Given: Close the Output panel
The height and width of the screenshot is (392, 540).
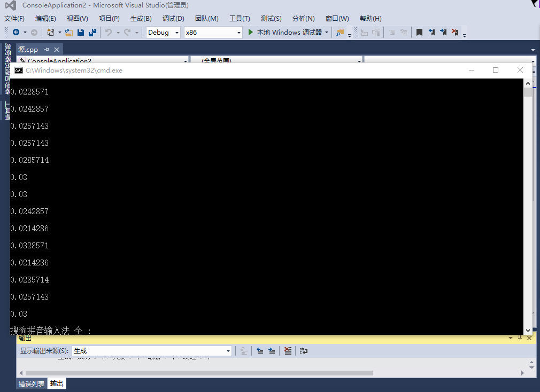Looking at the screenshot, I should 529,338.
